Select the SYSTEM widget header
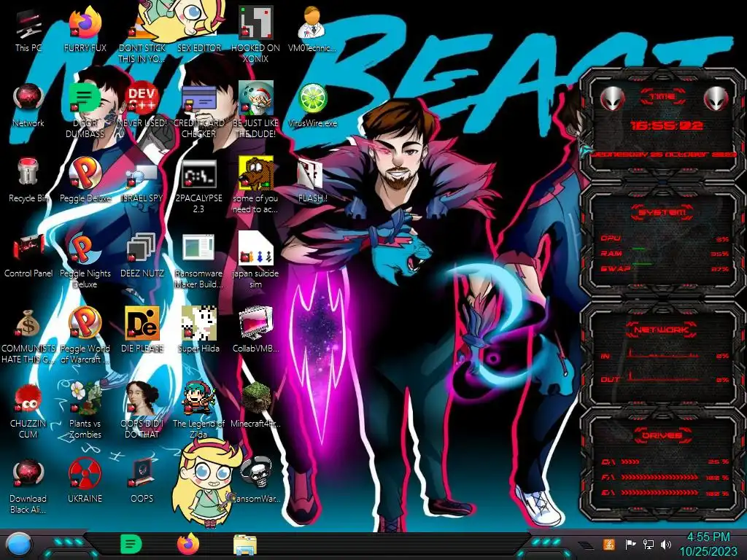747x560 pixels. 662,212
